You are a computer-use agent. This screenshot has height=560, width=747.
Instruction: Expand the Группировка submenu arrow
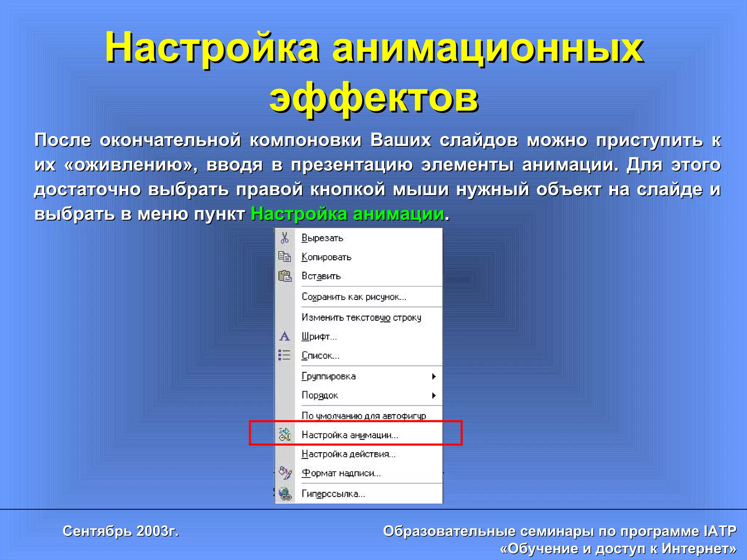pos(434,376)
